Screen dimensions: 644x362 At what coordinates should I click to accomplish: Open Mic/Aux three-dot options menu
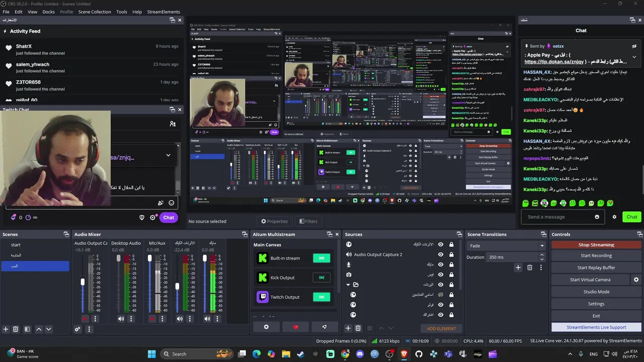[x=162, y=319]
